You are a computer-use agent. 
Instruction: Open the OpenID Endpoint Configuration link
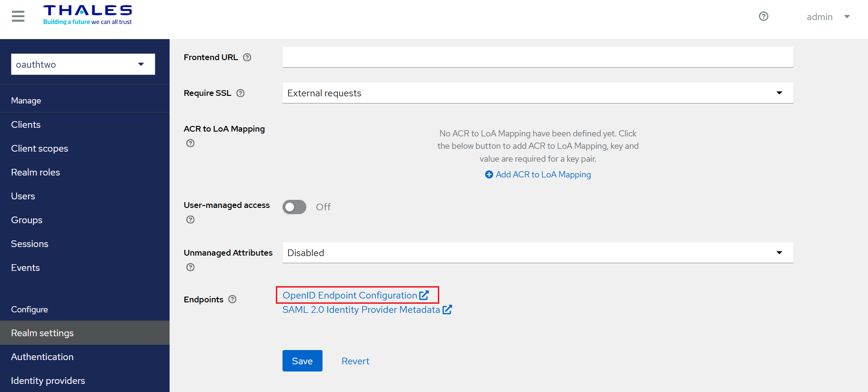(x=355, y=295)
